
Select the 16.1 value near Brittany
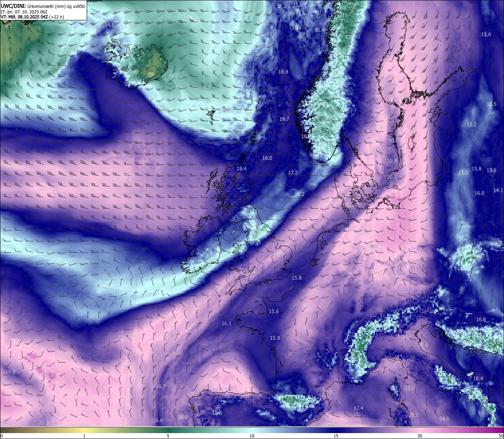click(x=226, y=323)
